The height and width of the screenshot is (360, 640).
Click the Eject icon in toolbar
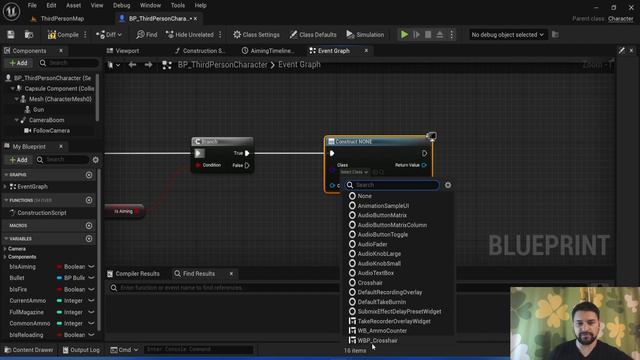pos(440,35)
